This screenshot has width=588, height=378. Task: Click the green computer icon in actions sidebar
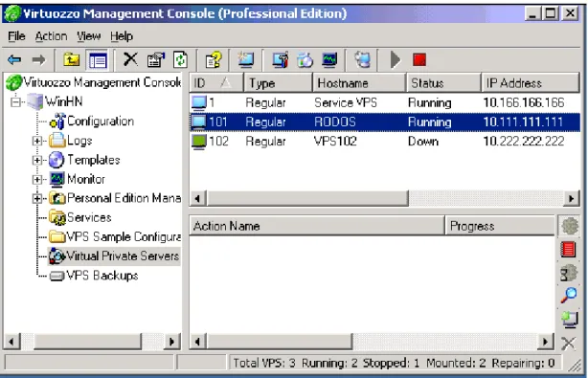[x=570, y=320]
